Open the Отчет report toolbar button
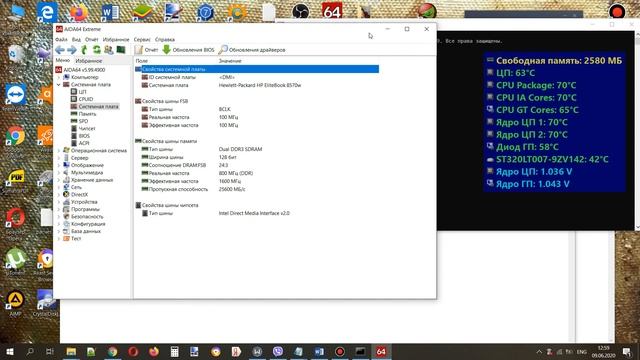Image resolution: width=640 pixels, height=360 pixels. [147, 50]
